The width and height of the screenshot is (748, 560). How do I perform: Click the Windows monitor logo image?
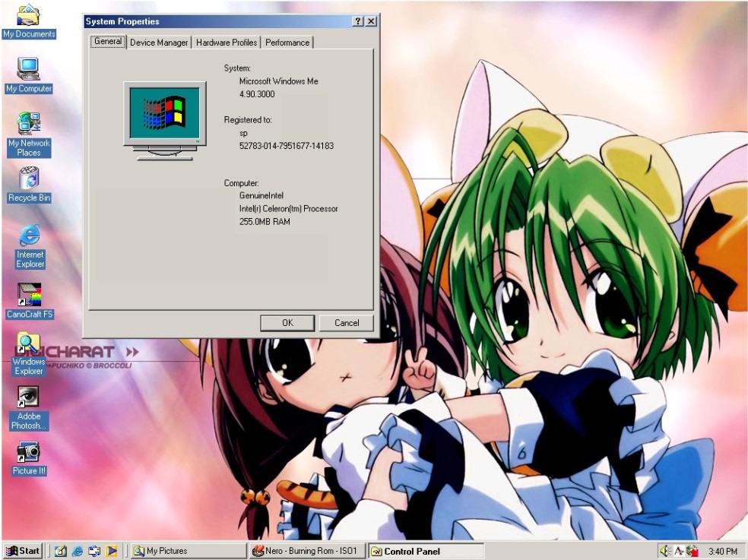tap(165, 121)
